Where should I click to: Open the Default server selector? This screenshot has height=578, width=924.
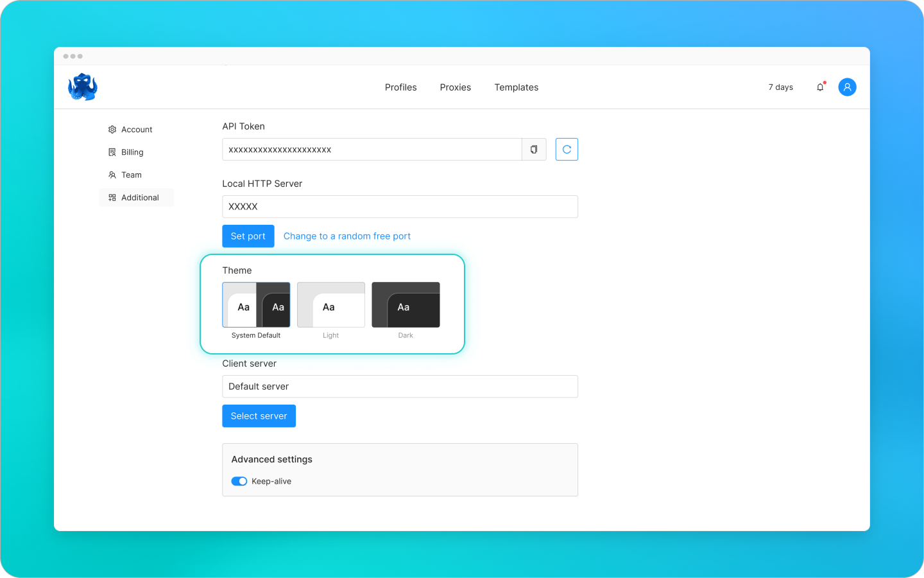coord(400,386)
